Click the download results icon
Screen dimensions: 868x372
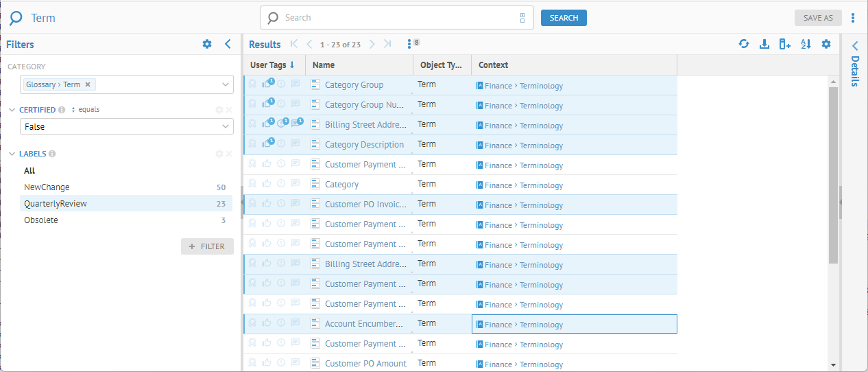(x=764, y=45)
